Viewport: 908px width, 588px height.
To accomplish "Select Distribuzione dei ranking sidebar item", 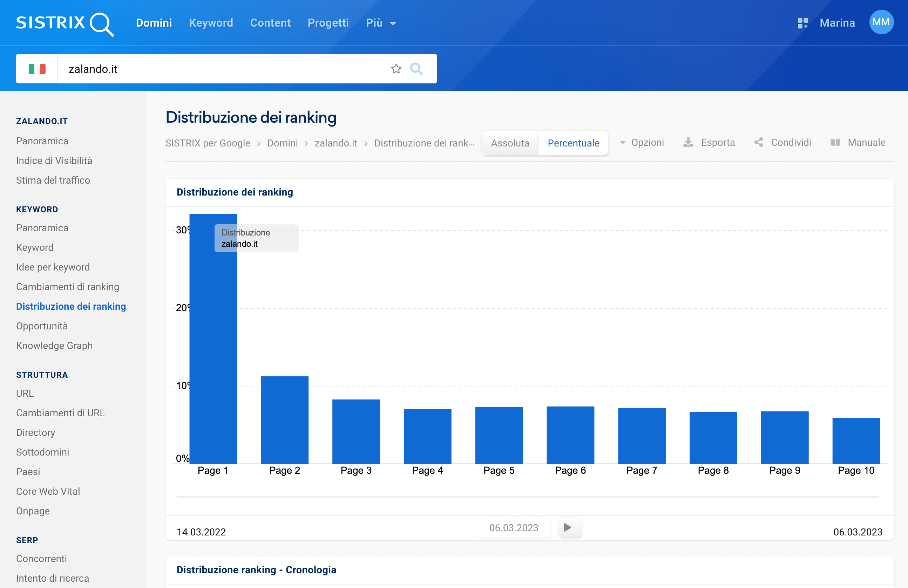I will coord(71,307).
